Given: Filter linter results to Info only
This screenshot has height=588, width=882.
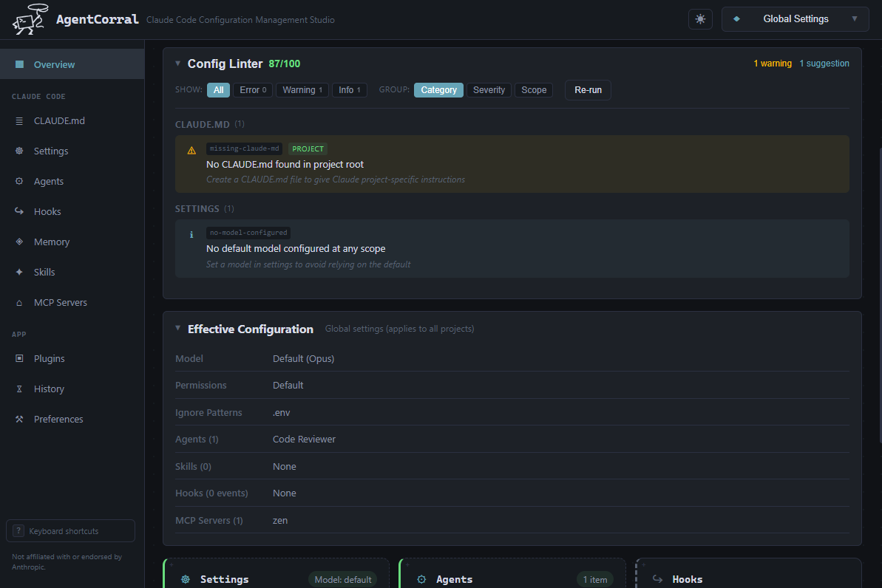Looking at the screenshot, I should pos(349,89).
